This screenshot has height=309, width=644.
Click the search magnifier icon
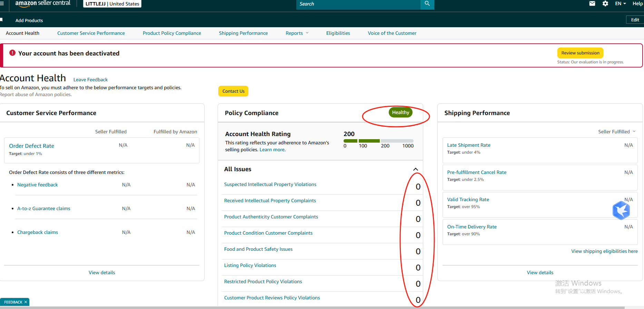(x=427, y=4)
